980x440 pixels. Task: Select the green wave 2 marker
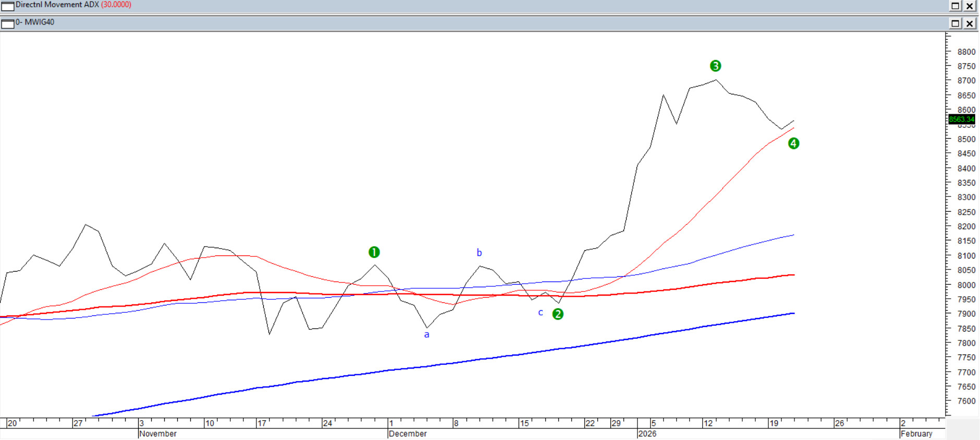click(558, 314)
